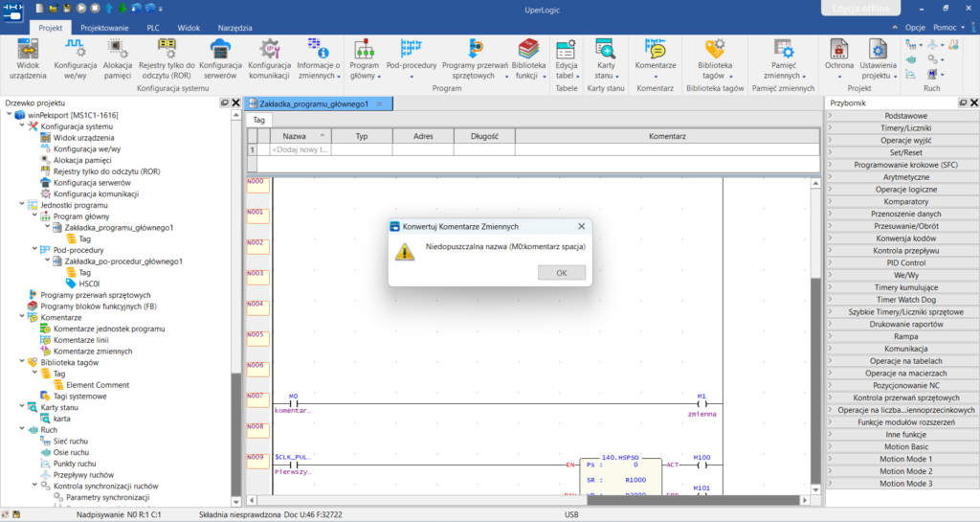
Task: Click the new file icon in quick access toolbar
Action: [x=39, y=8]
